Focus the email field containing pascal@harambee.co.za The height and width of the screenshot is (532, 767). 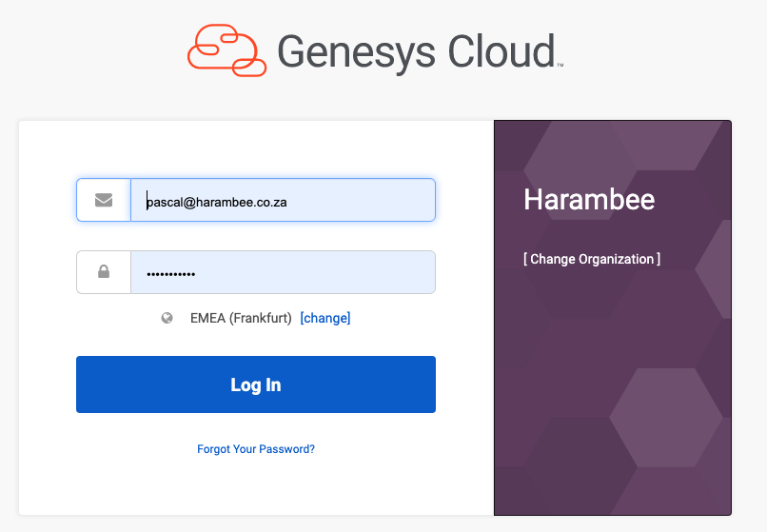coord(283,200)
